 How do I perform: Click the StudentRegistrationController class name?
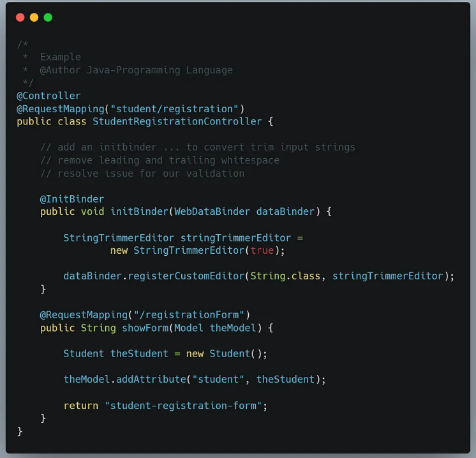(177, 121)
